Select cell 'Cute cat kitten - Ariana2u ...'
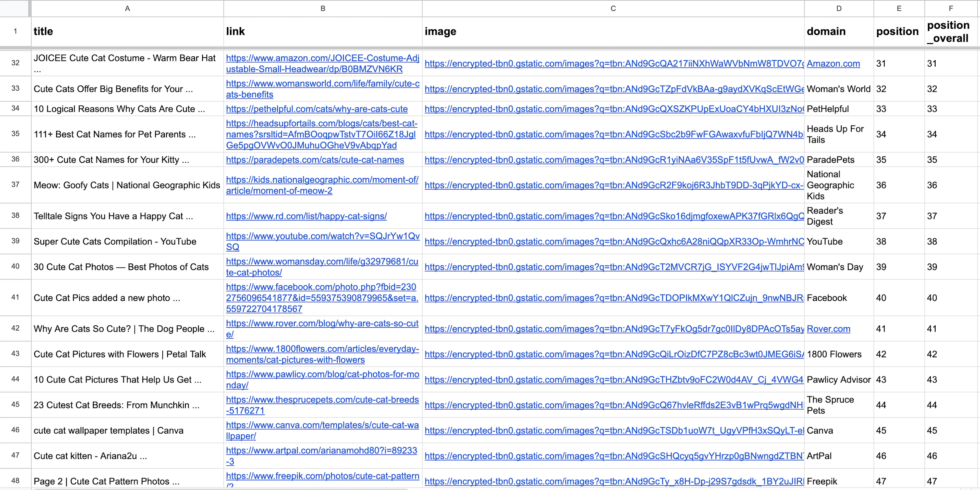Image resolution: width=980 pixels, height=490 pixels. pyautogui.click(x=127, y=456)
